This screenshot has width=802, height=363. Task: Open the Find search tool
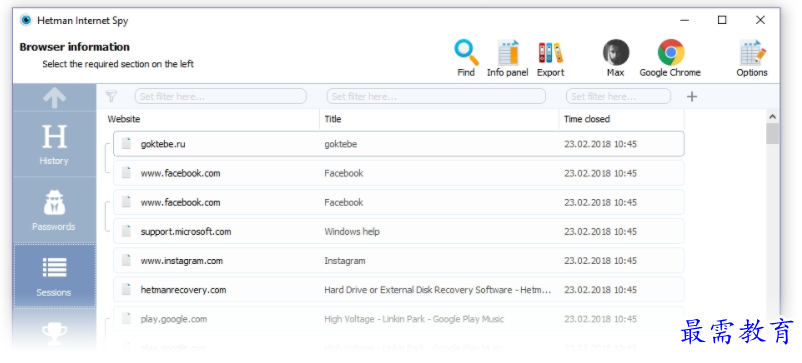tap(466, 58)
